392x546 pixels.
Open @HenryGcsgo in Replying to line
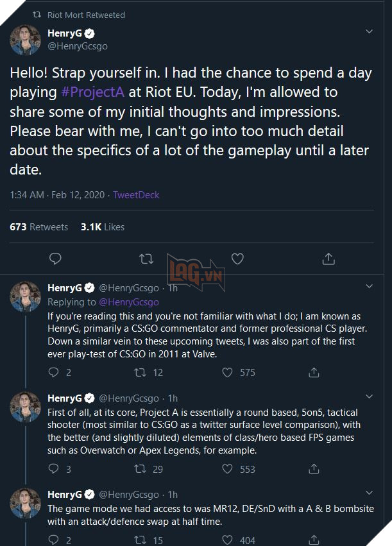pos(128,302)
